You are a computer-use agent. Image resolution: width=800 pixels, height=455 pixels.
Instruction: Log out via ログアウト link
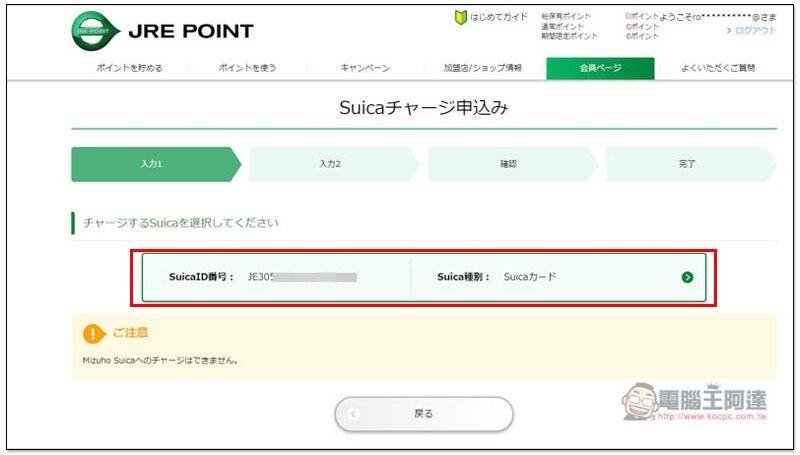pyautogui.click(x=755, y=30)
